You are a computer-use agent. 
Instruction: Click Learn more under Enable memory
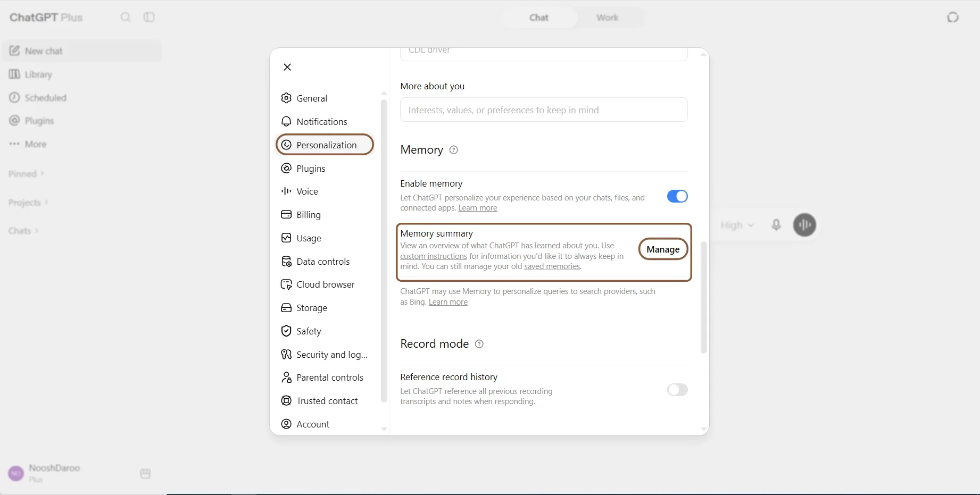[478, 208]
